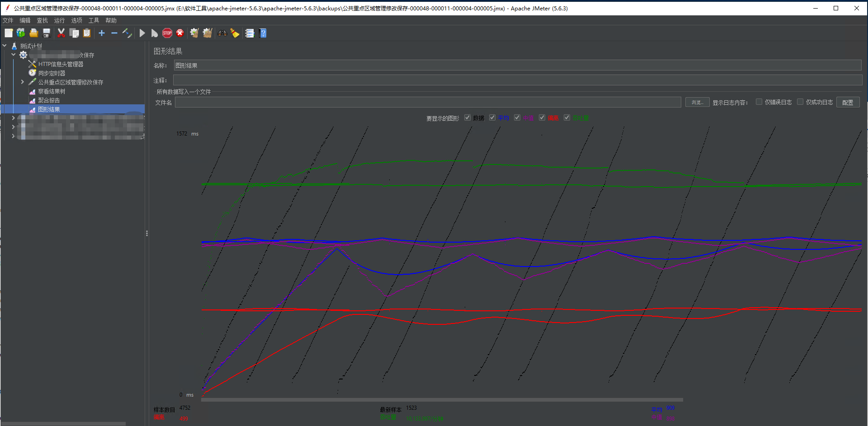868x426 pixels.
Task: Open the templates icon
Action: (21, 33)
